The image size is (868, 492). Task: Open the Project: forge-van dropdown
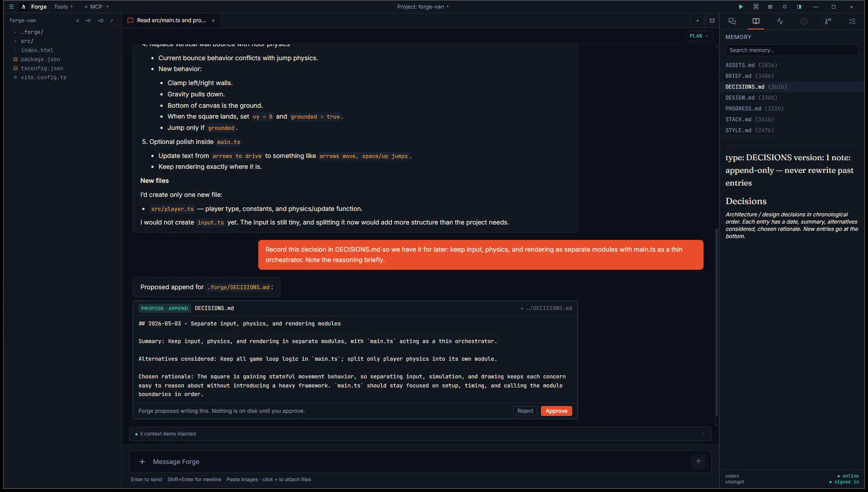pyautogui.click(x=423, y=7)
